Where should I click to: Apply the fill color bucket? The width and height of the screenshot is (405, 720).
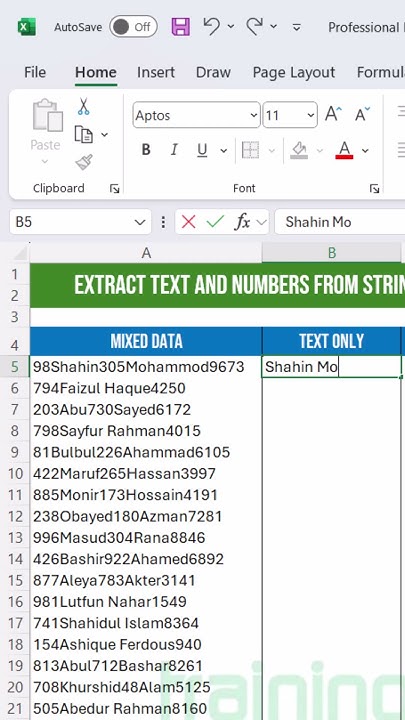(299, 150)
